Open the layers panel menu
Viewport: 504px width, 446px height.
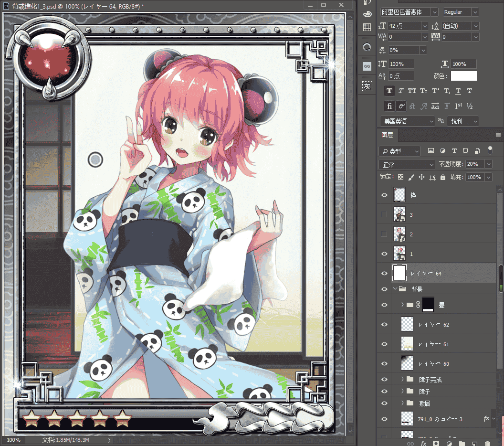(498, 135)
